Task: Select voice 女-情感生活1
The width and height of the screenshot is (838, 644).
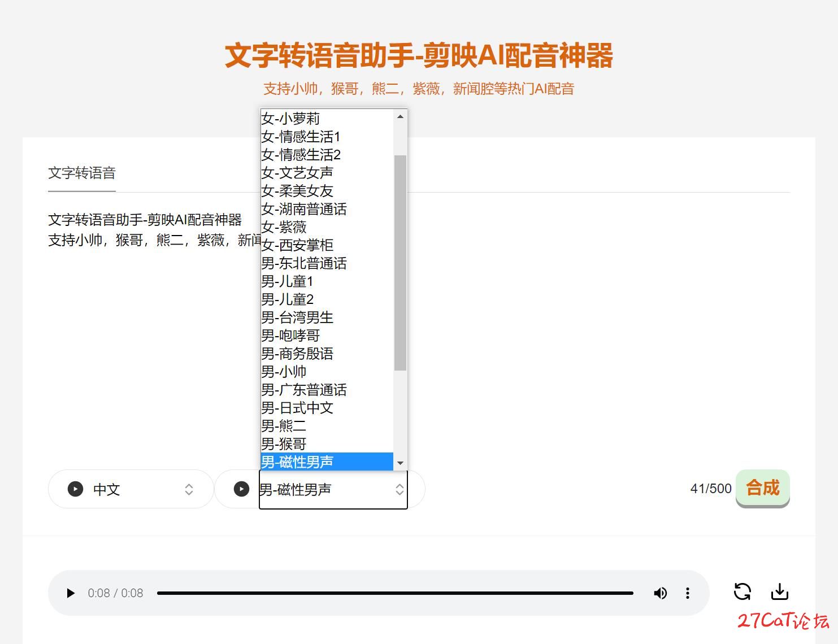Action: [327, 137]
